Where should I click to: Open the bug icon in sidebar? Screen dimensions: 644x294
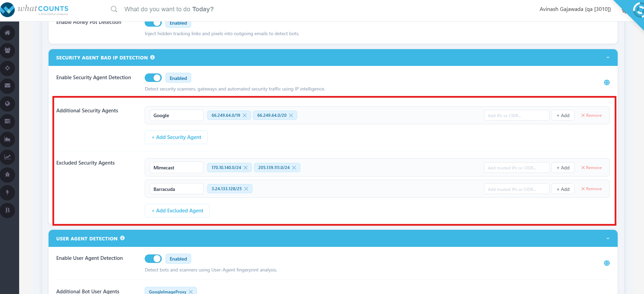click(x=8, y=174)
